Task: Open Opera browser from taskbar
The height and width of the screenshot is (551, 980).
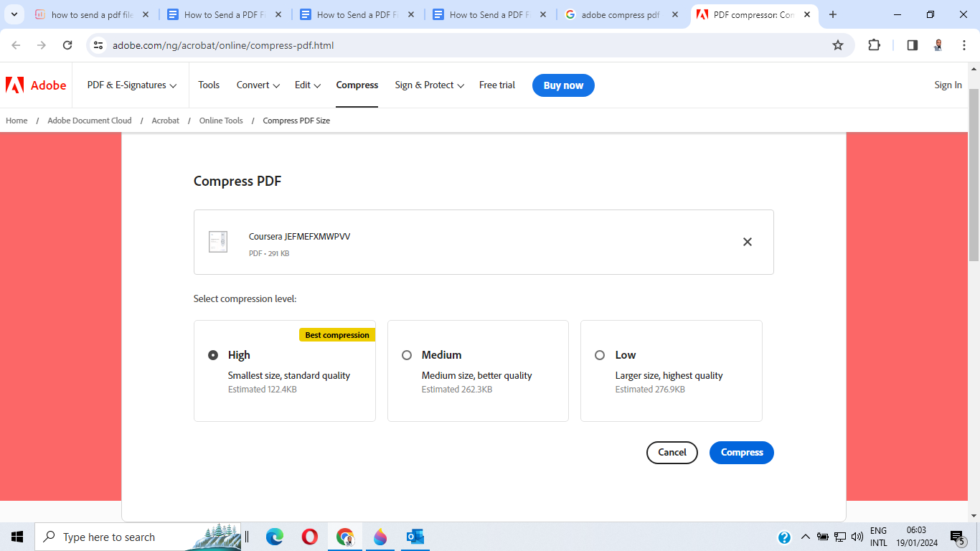Action: (x=310, y=537)
